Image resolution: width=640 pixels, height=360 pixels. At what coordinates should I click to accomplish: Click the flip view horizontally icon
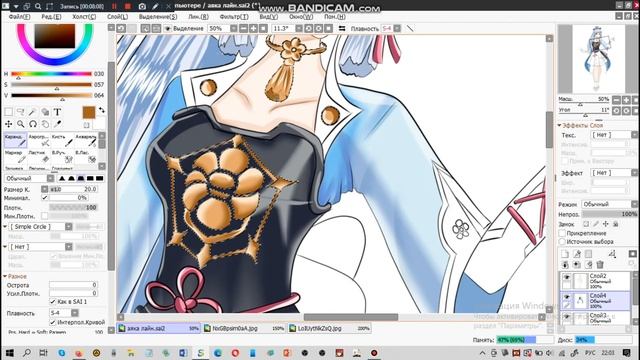pyautogui.click(x=342, y=29)
